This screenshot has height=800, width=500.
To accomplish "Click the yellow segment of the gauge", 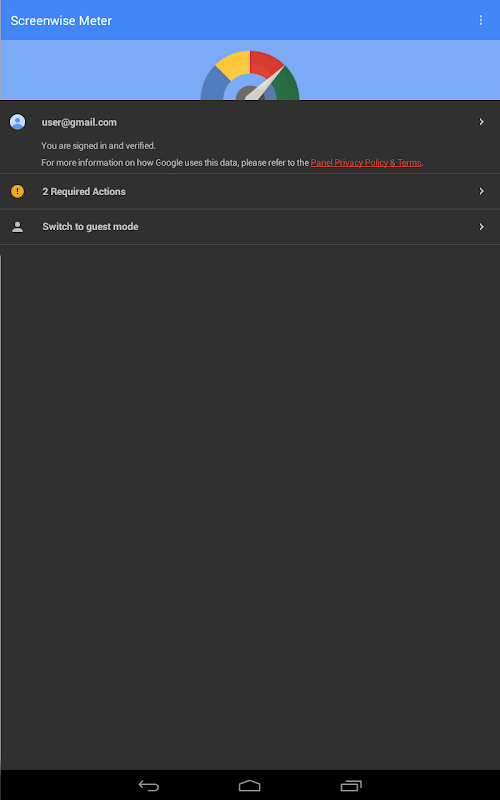I will (x=234, y=64).
